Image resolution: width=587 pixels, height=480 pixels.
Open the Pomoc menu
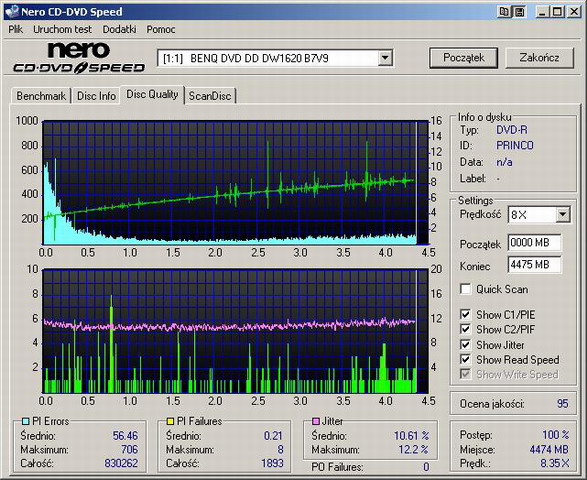coord(161,29)
